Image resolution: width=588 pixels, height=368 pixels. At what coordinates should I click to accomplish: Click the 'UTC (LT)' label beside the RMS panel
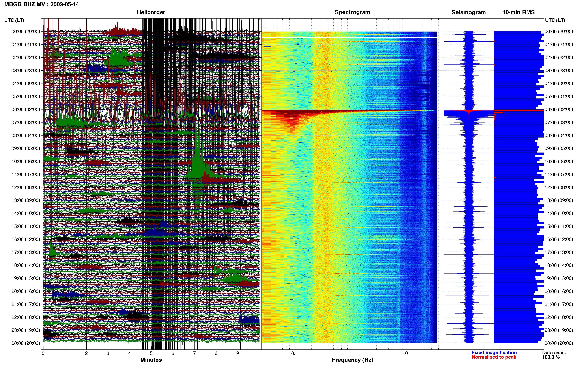555,20
